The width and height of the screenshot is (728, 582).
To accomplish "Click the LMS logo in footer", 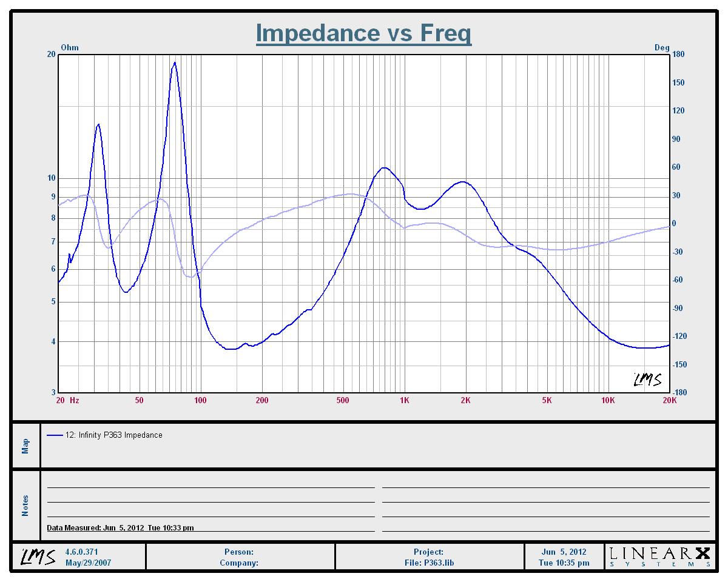I will pos(36,557).
